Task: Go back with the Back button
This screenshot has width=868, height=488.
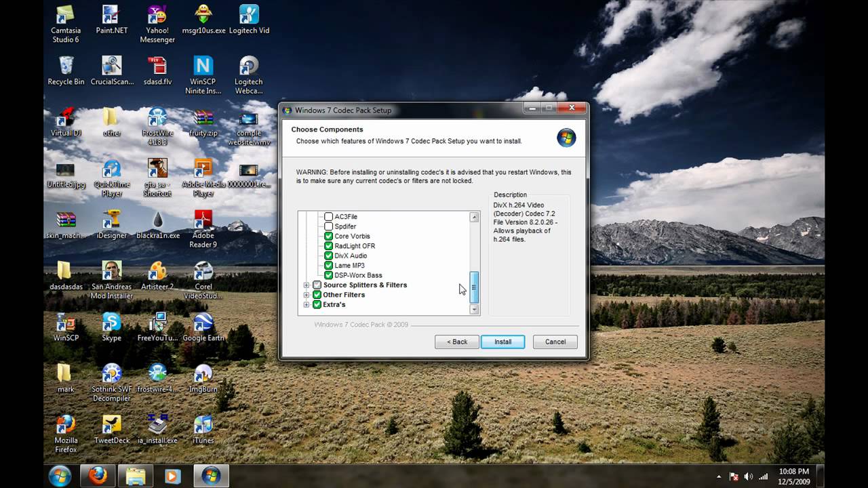Action: 457,342
